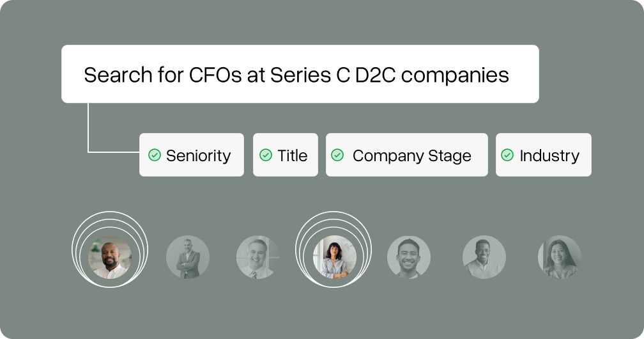
Task: Pick the gray-haired man wearing a tie
Action: pos(258,257)
